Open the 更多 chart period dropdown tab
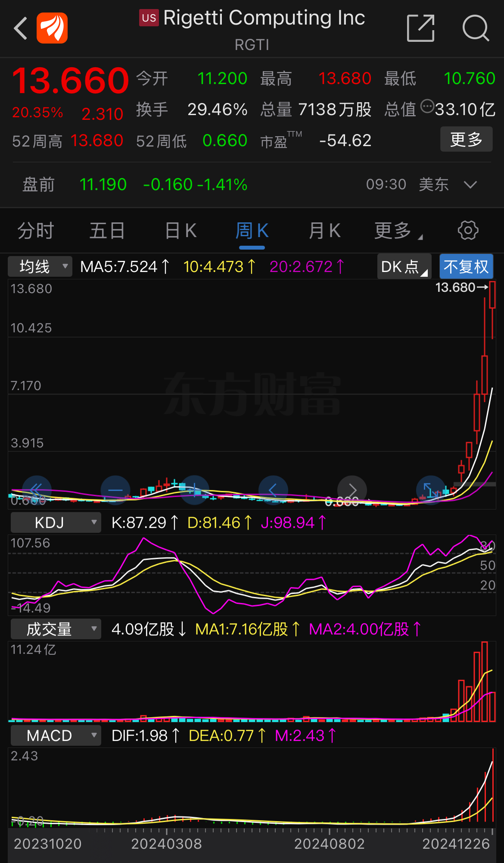The image size is (504, 863). pos(398,231)
